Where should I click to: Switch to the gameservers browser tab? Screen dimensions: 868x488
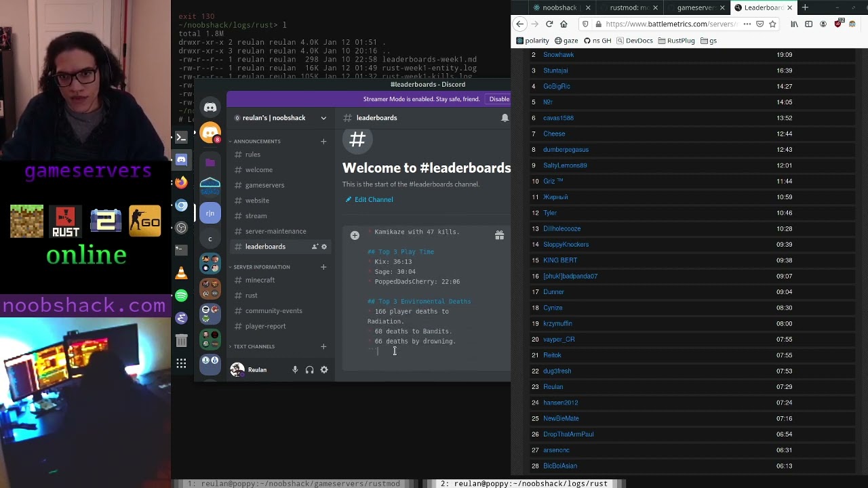pyautogui.click(x=696, y=7)
